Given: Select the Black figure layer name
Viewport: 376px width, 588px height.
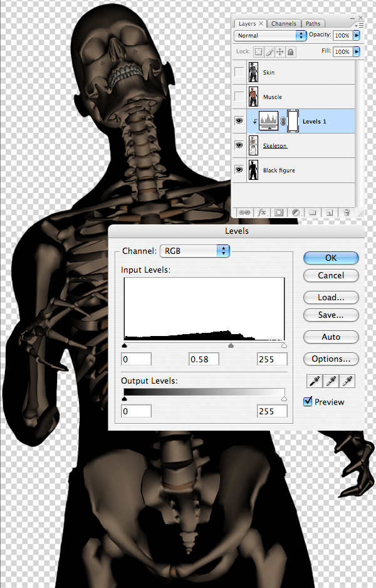Looking at the screenshot, I should [279, 171].
